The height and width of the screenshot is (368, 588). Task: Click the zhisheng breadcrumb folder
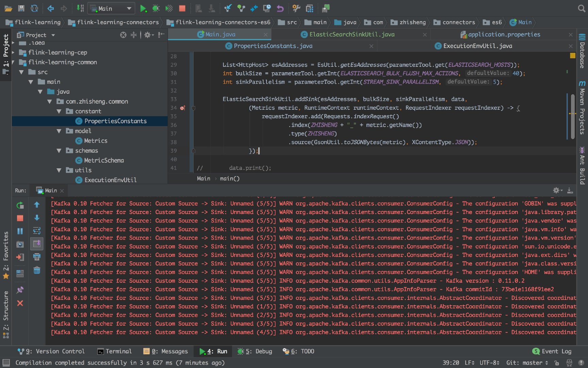pos(408,22)
